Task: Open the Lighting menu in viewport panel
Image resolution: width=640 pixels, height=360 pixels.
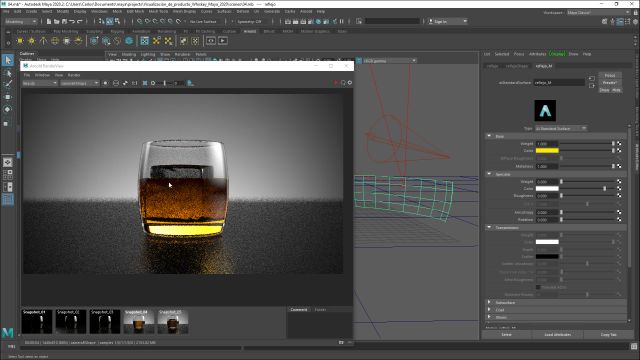Action: coord(148,54)
